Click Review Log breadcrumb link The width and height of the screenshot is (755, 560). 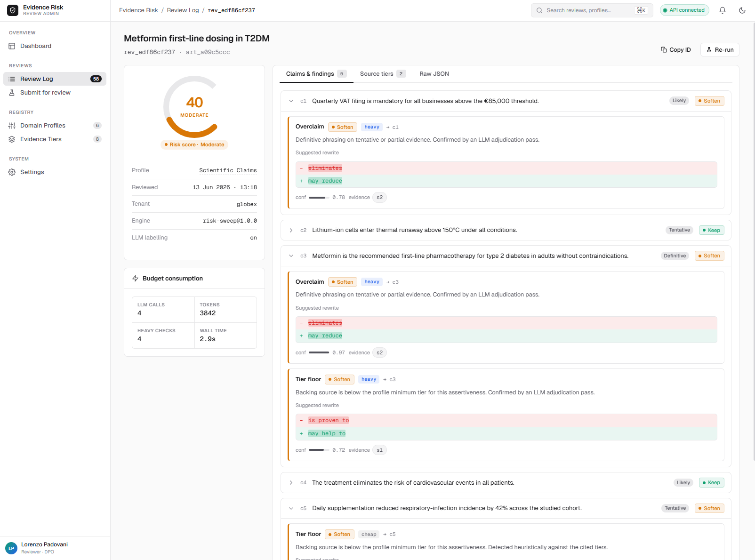[x=183, y=10]
